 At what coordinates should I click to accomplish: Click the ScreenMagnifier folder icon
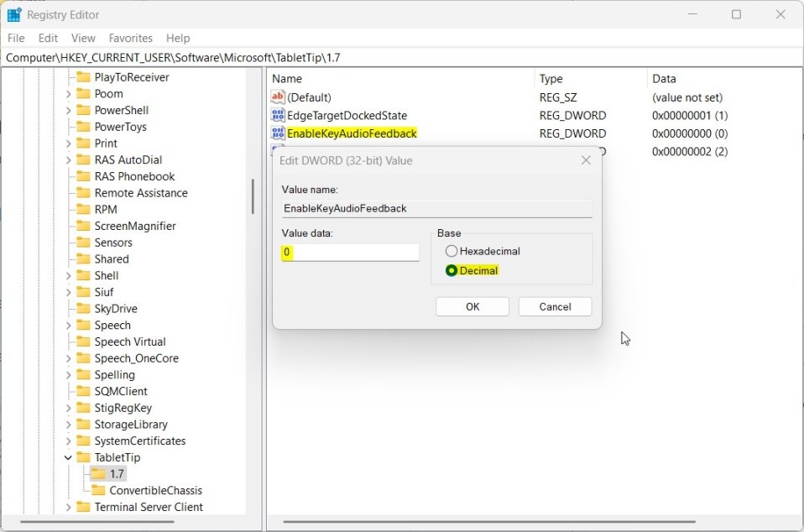(x=82, y=226)
